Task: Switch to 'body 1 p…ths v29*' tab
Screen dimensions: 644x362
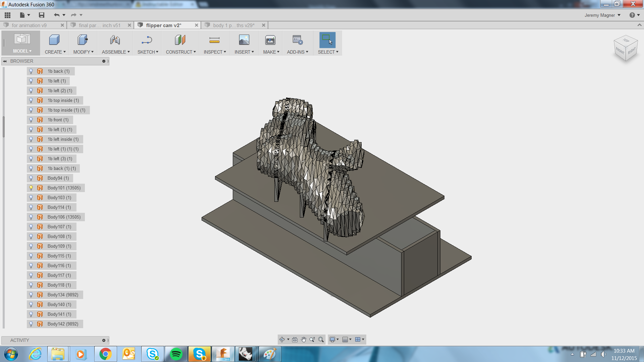Action: (234, 25)
